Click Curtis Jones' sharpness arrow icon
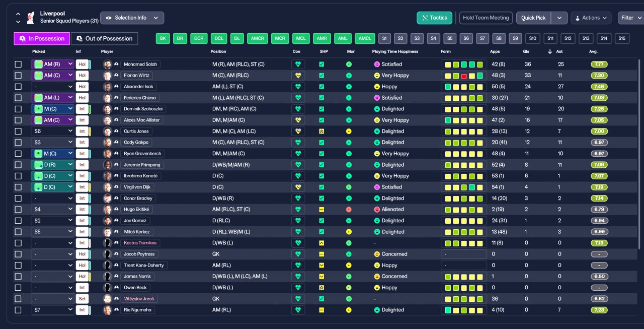 [321, 131]
